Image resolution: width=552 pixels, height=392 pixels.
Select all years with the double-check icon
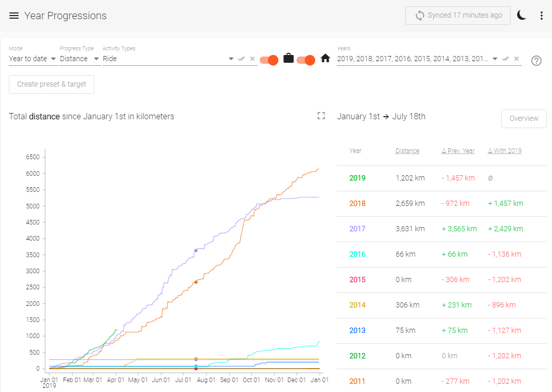pos(505,59)
